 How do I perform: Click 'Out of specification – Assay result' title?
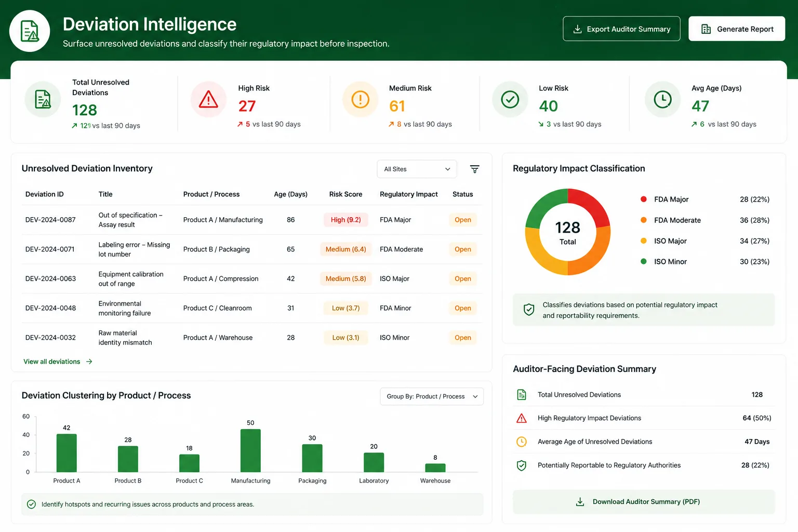130,220
